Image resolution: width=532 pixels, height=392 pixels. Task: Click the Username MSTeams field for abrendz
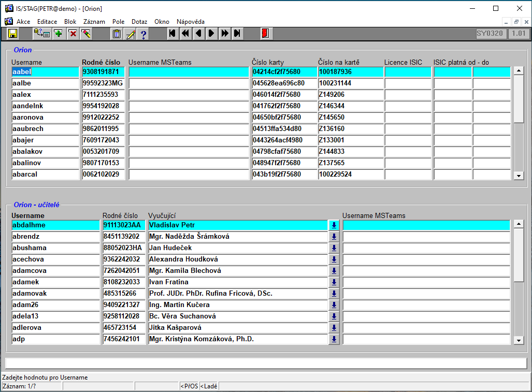[426, 237]
